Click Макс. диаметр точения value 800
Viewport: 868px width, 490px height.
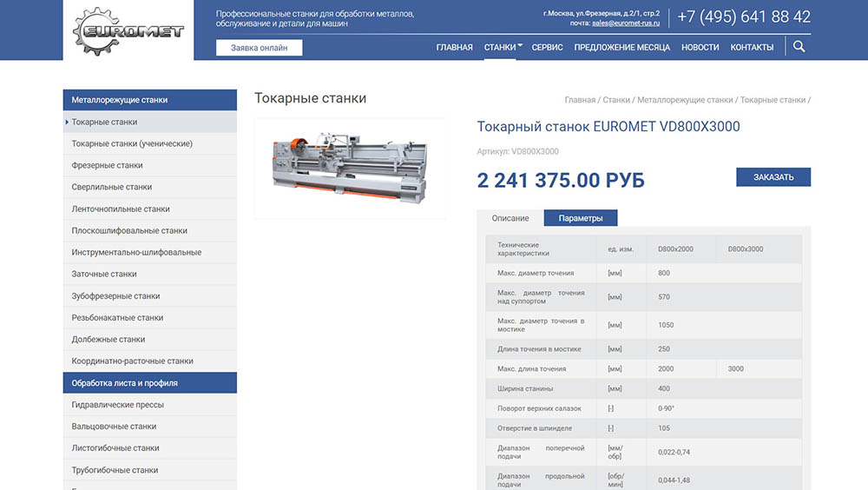664,273
